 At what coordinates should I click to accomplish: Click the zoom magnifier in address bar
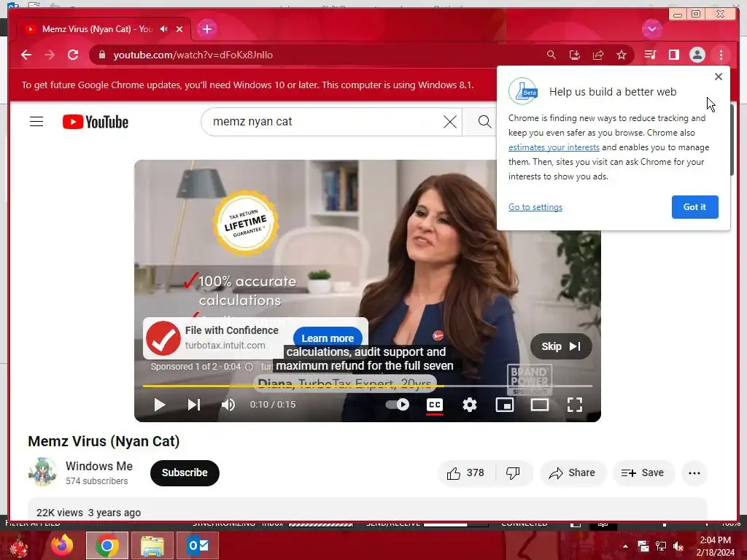[x=551, y=55]
